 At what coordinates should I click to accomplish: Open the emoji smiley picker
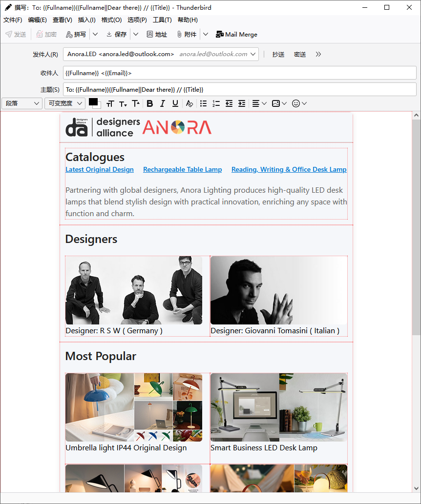(299, 103)
